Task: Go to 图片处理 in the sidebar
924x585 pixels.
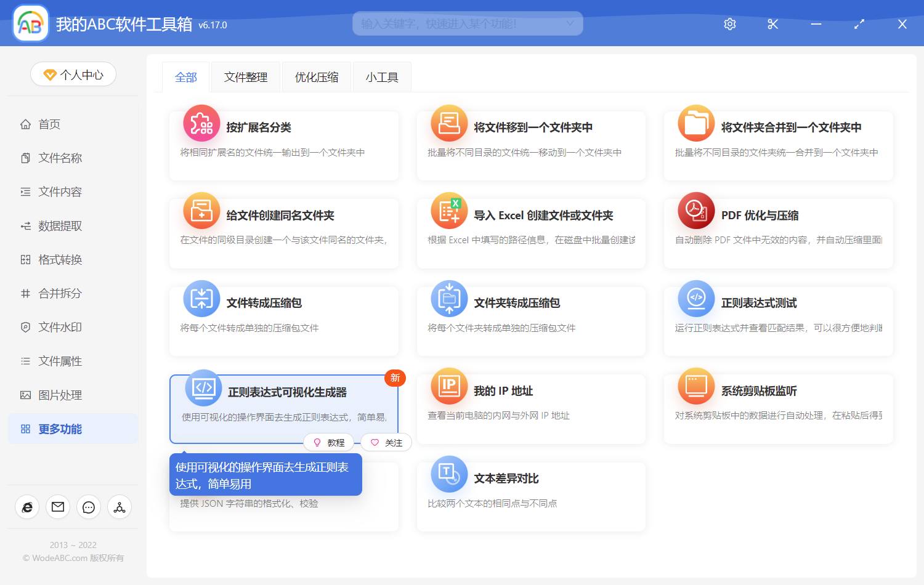Action: click(60, 395)
